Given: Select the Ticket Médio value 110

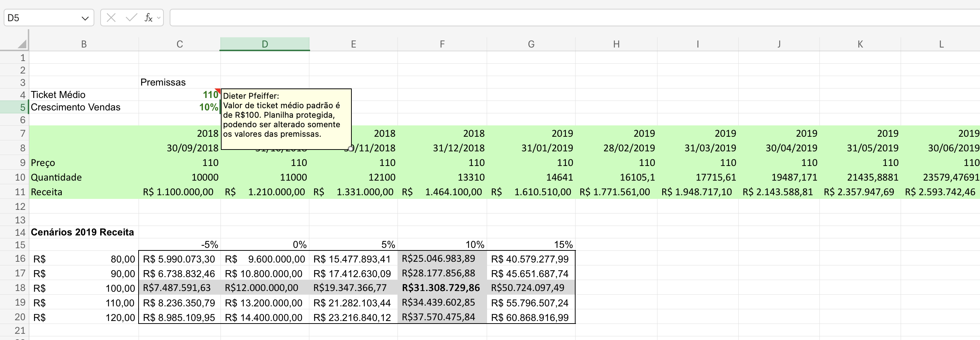Looking at the screenshot, I should point(180,94).
